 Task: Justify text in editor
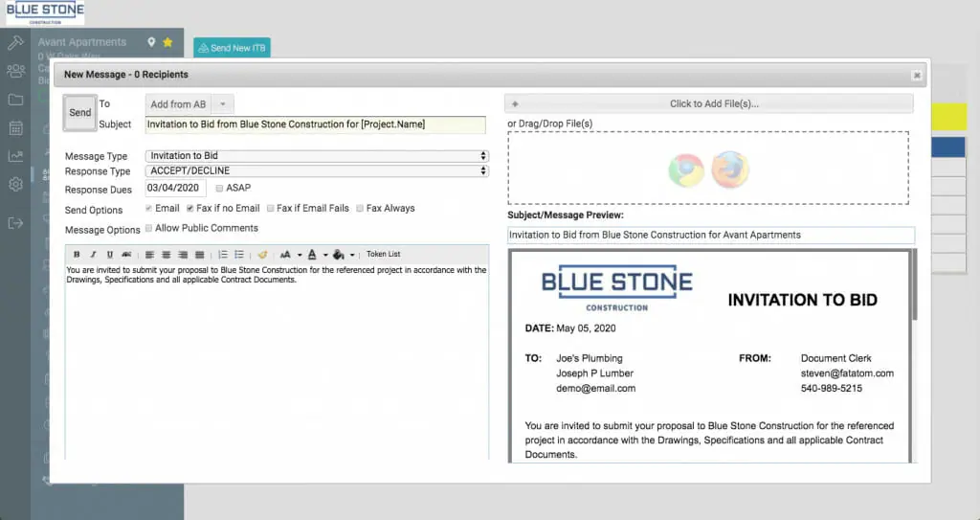199,255
